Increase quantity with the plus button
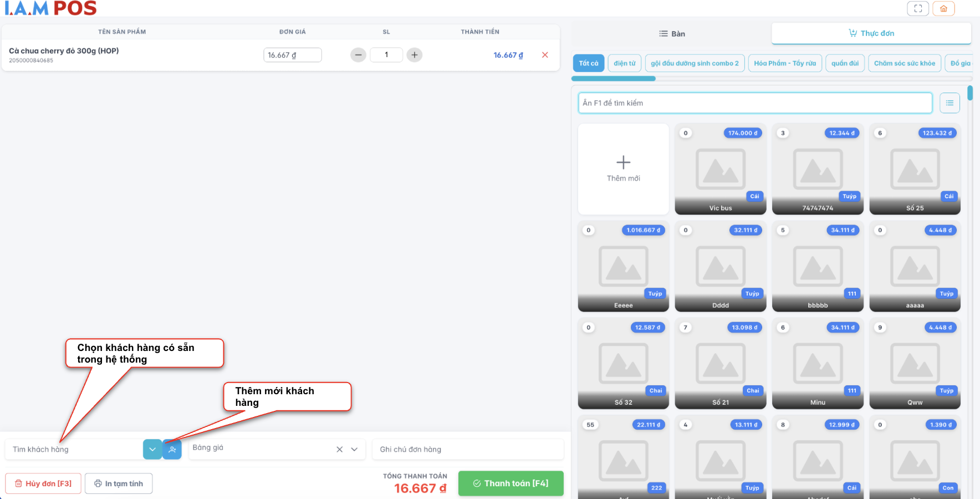This screenshot has height=499, width=980. coord(414,55)
